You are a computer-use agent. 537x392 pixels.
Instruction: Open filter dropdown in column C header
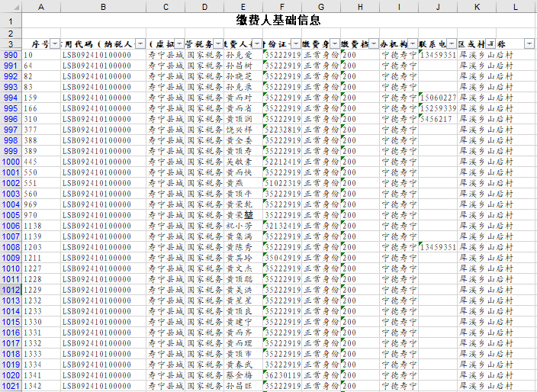point(179,43)
